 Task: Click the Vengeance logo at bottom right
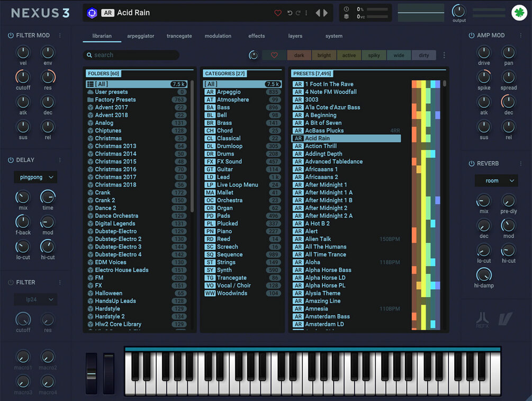pos(505,319)
